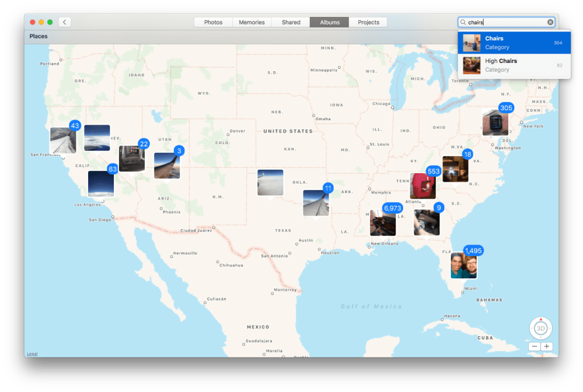Zoom in with the plus button
The height and width of the screenshot is (392, 583).
coord(547,346)
